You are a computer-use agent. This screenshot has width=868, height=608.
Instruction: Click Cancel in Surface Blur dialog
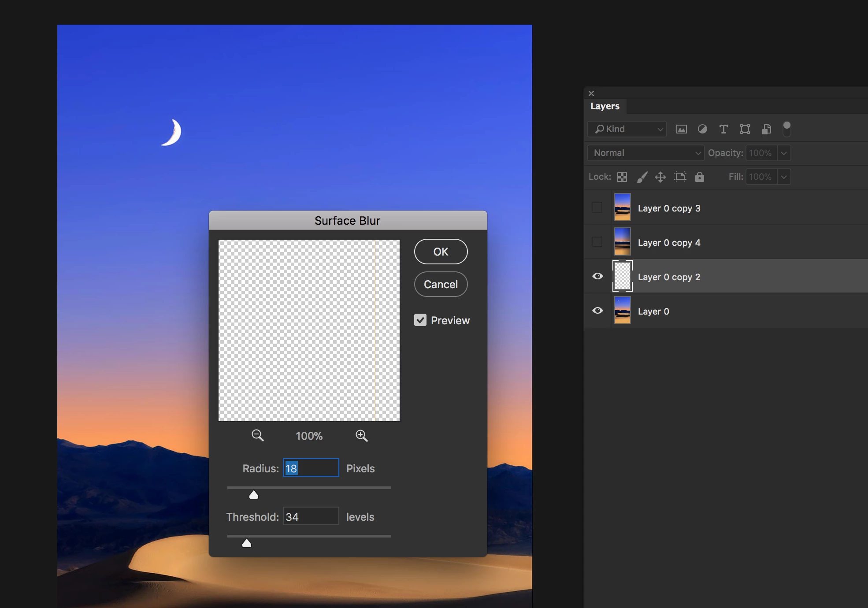point(441,284)
